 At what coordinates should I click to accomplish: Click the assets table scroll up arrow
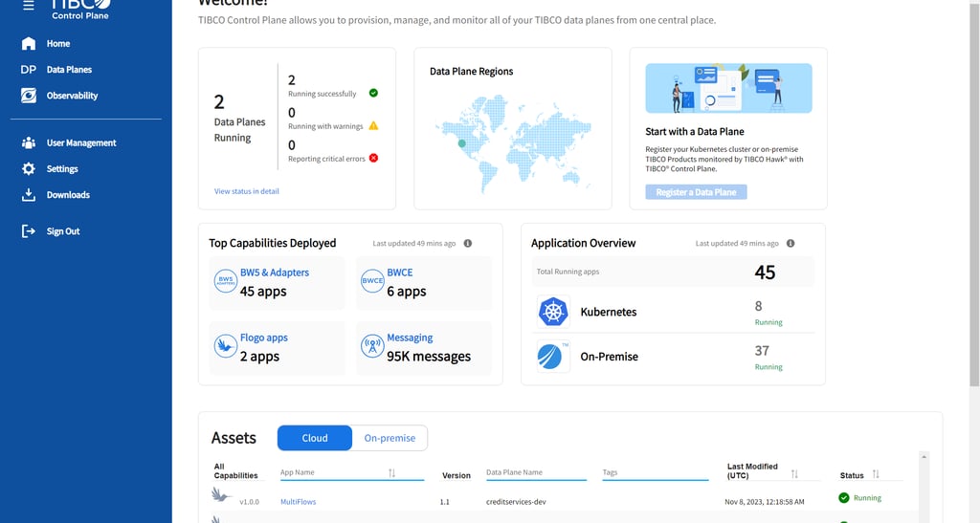924,457
